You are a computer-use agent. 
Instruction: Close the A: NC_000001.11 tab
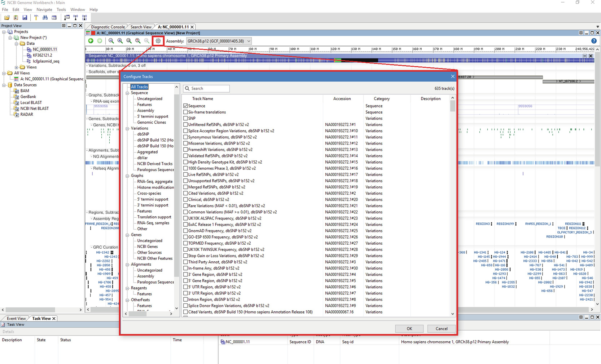coord(192,27)
